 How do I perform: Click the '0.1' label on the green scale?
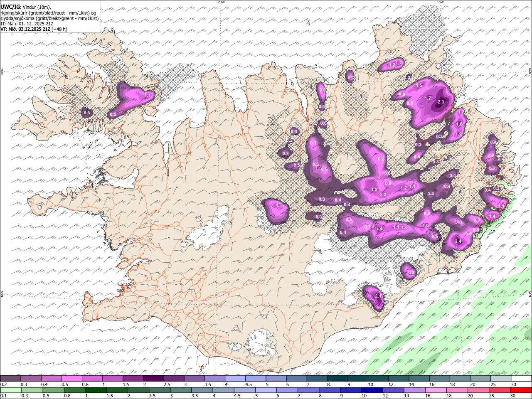pyautogui.click(x=3, y=396)
